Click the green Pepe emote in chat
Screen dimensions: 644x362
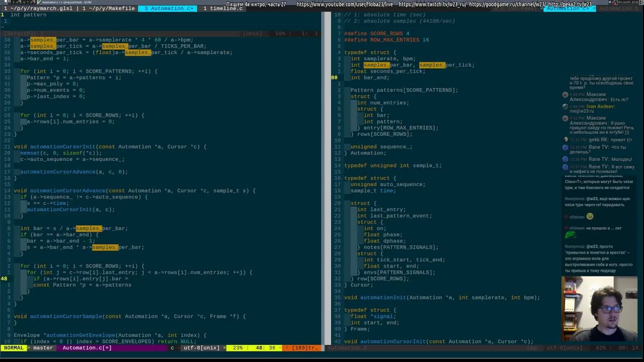click(x=570, y=235)
